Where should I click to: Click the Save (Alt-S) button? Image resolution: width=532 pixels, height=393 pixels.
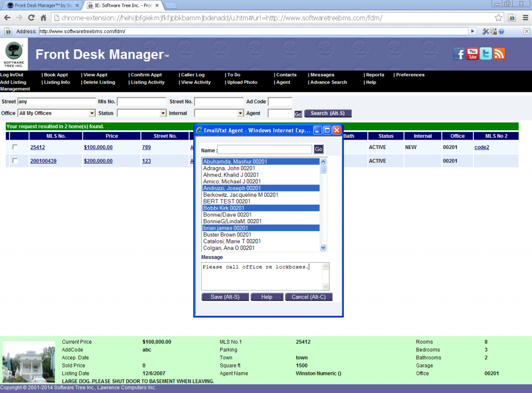[225, 297]
